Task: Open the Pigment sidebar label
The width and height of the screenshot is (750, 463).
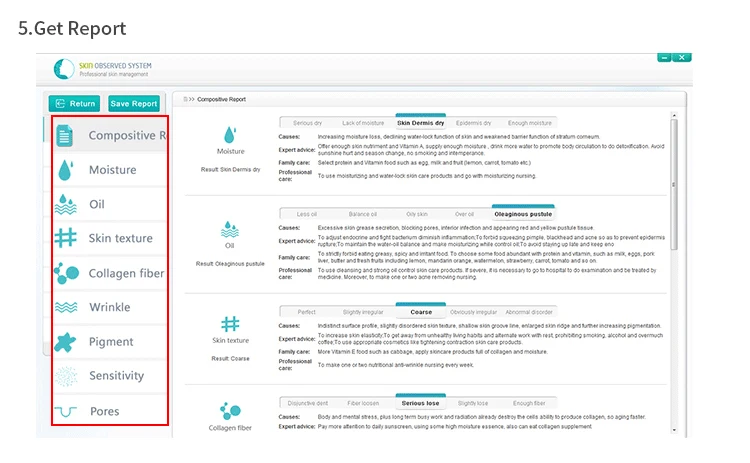Action: coord(111,342)
